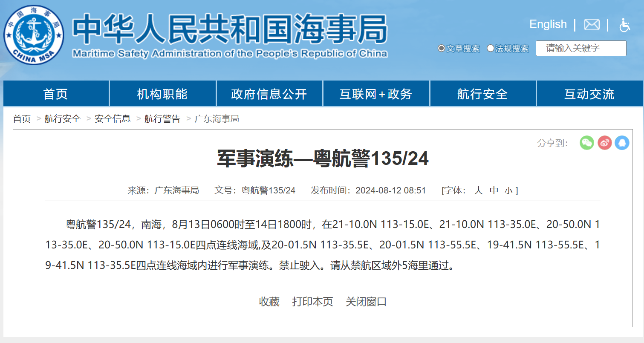This screenshot has height=343, width=644.
Task: Open the 互联网+政务 navigation tab
Action: 376,94
